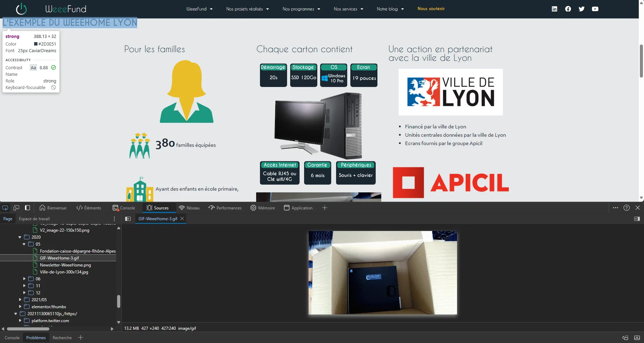
Task: Expand the 06 folder in file tree
Action: coord(24,279)
